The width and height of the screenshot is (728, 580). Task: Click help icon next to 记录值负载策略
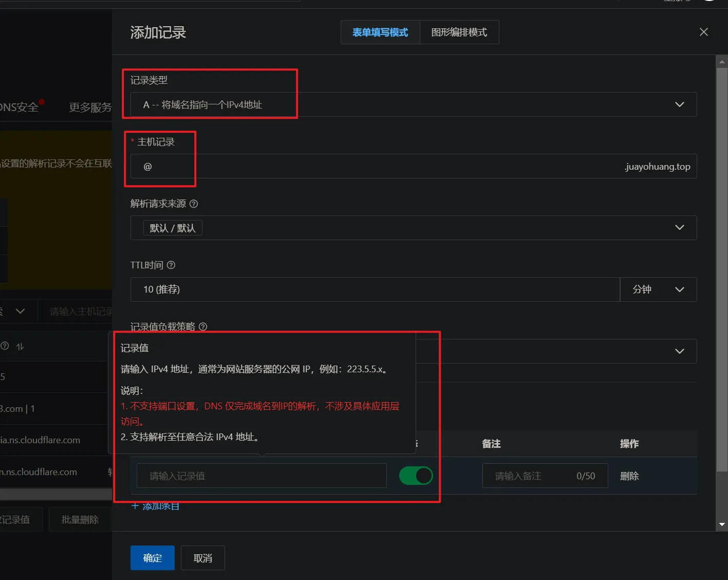tap(203, 327)
